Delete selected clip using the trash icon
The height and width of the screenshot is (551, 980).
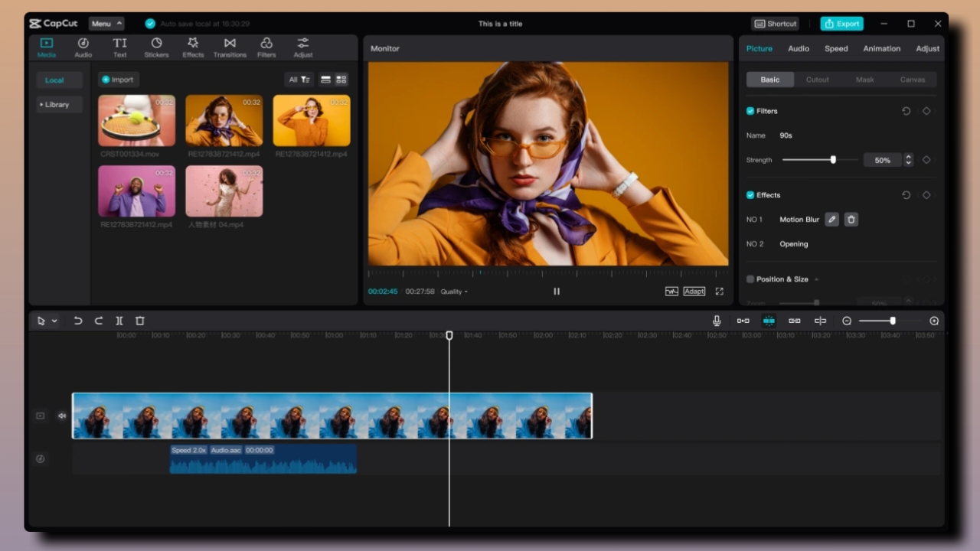[140, 321]
